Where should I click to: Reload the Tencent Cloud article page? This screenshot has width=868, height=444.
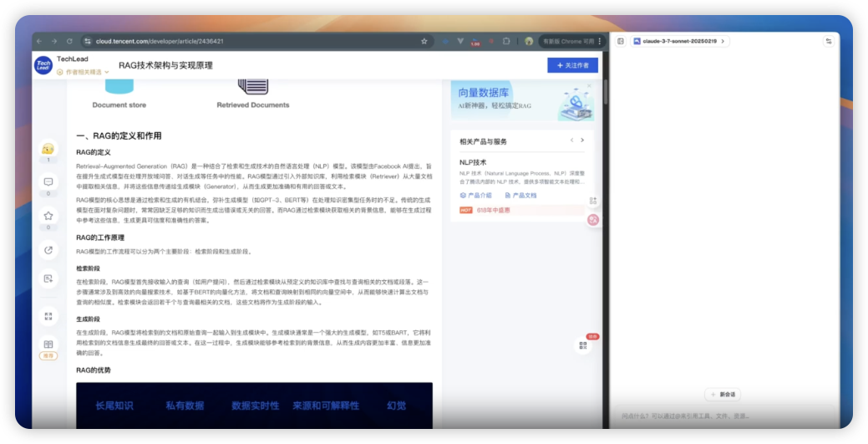pos(69,41)
